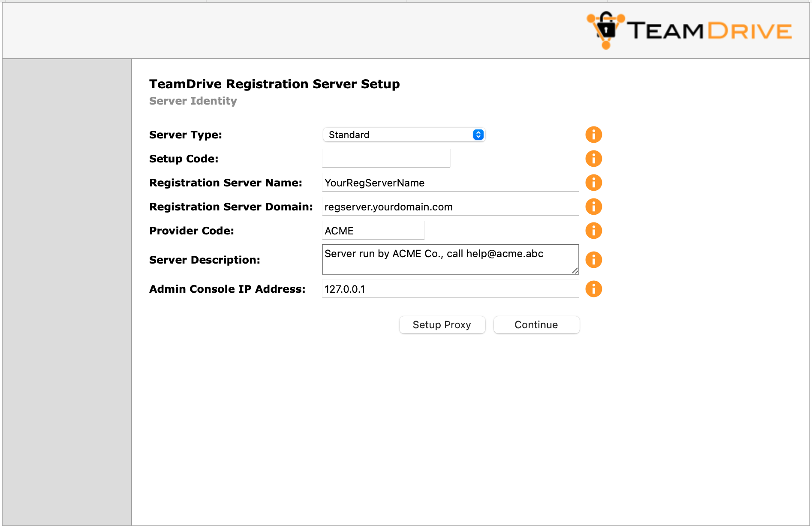Select the YourRegServerName text field
The height and width of the screenshot is (528, 812).
tap(449, 182)
